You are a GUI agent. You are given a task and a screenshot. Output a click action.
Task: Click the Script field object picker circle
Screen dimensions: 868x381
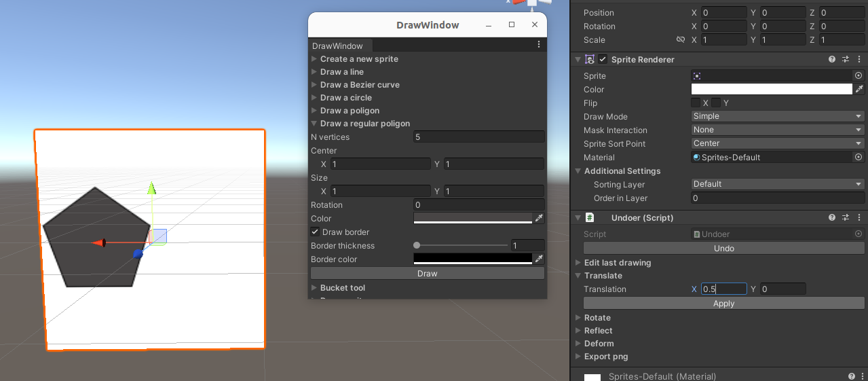(x=858, y=234)
